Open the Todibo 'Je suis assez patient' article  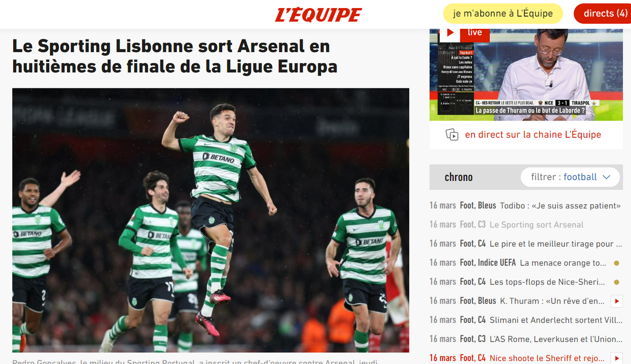(x=525, y=206)
